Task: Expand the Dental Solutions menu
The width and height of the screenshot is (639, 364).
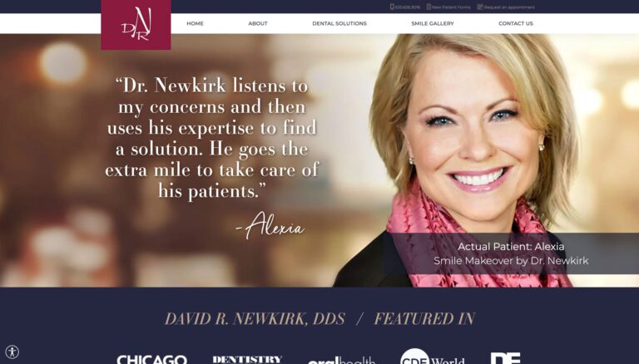Action: coord(339,23)
